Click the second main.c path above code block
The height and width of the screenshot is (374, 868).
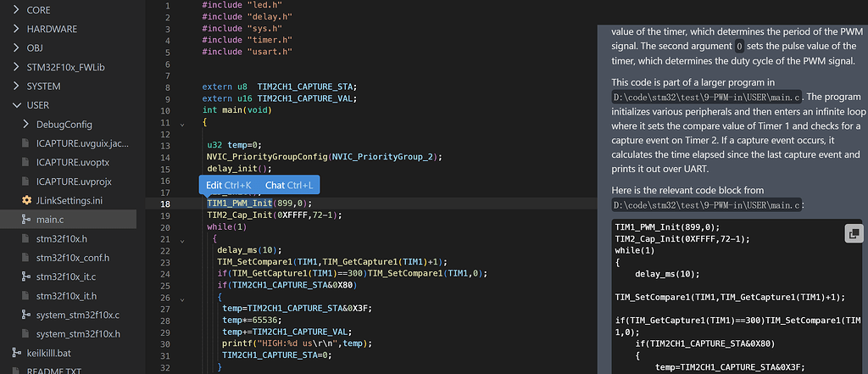[x=708, y=205]
